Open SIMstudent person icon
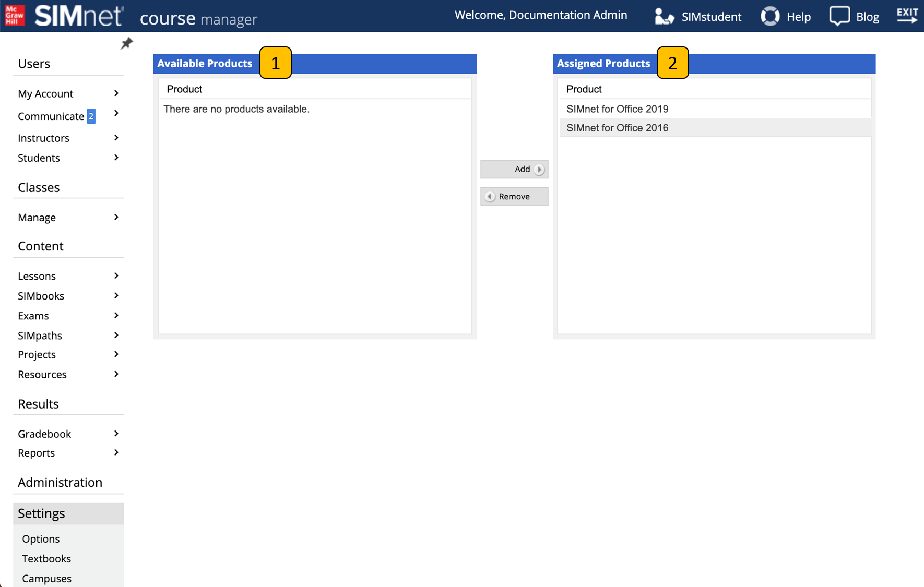The width and height of the screenshot is (924, 587). click(664, 16)
